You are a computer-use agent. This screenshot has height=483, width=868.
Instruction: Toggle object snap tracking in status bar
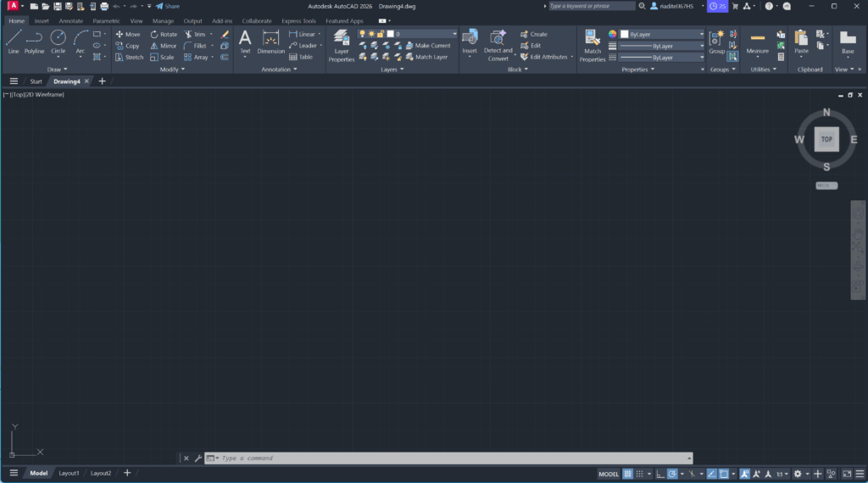[711, 474]
